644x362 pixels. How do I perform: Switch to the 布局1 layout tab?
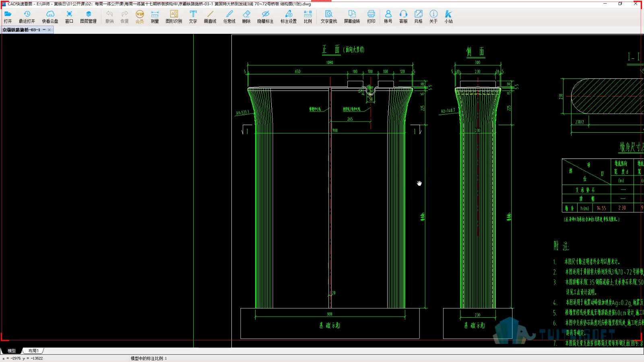pyautogui.click(x=33, y=351)
